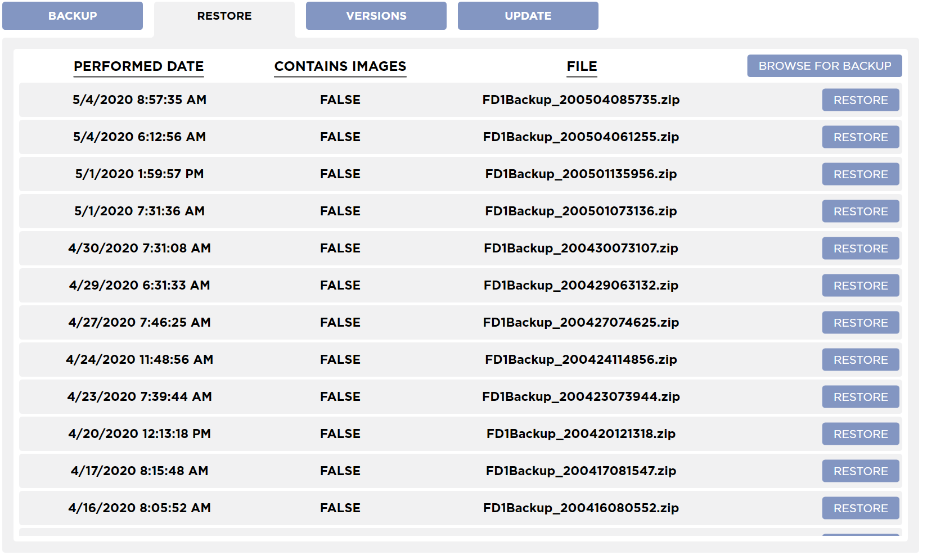This screenshot has width=927, height=560.
Task: Restore backup FD1Backup_200416080552.zip
Action: pyautogui.click(x=860, y=508)
